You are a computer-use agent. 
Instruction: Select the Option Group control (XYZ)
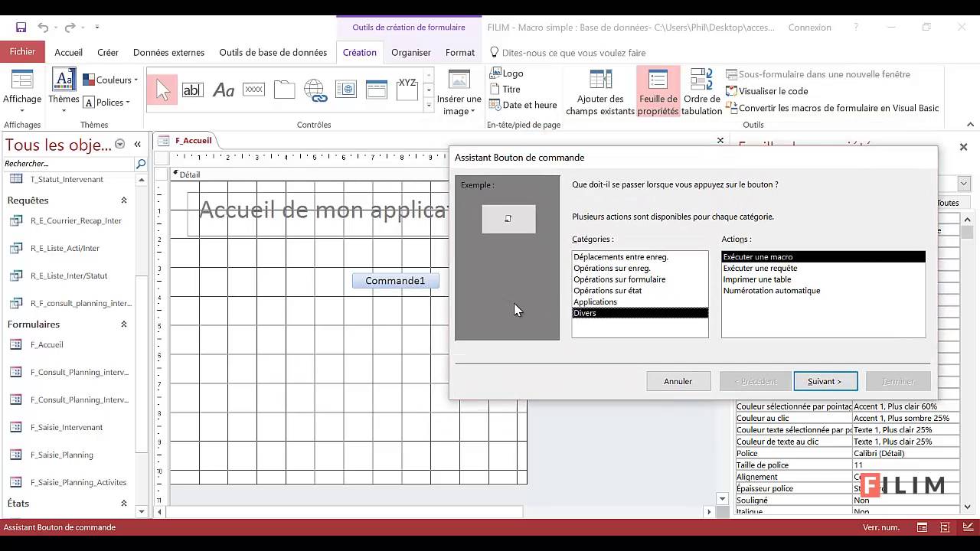(407, 90)
